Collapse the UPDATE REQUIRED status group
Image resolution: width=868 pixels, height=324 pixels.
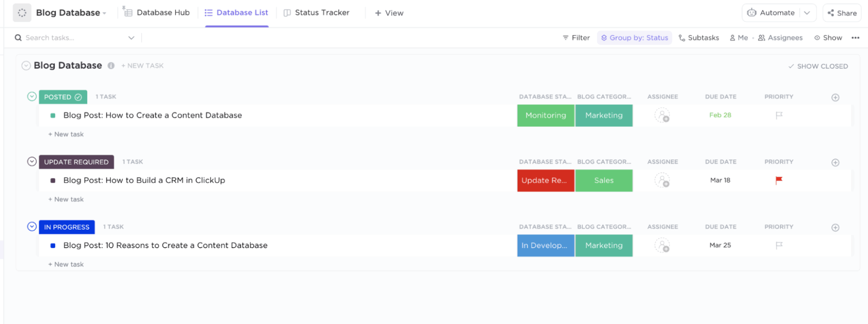[x=32, y=161]
